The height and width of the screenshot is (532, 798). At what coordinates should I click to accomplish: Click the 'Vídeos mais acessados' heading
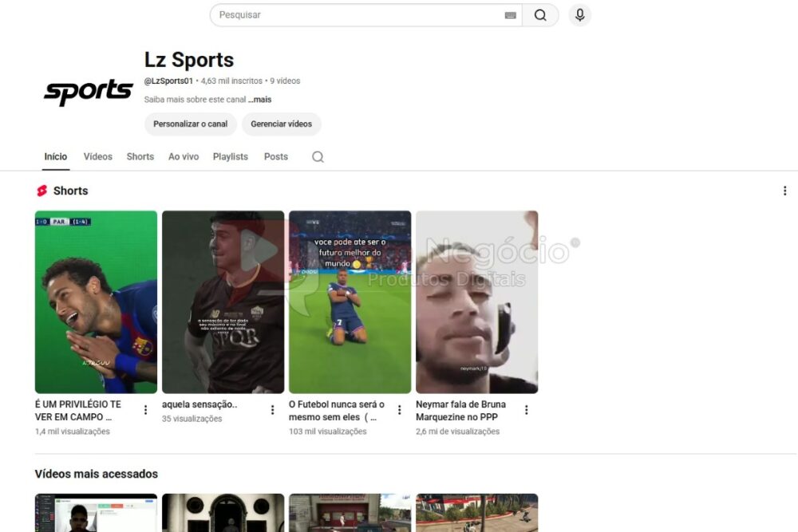pos(97,474)
